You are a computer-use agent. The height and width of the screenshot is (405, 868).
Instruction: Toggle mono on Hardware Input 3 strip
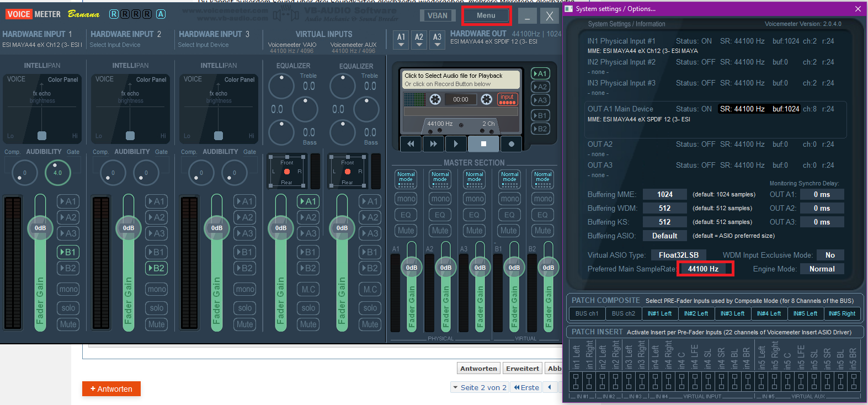[x=245, y=289]
